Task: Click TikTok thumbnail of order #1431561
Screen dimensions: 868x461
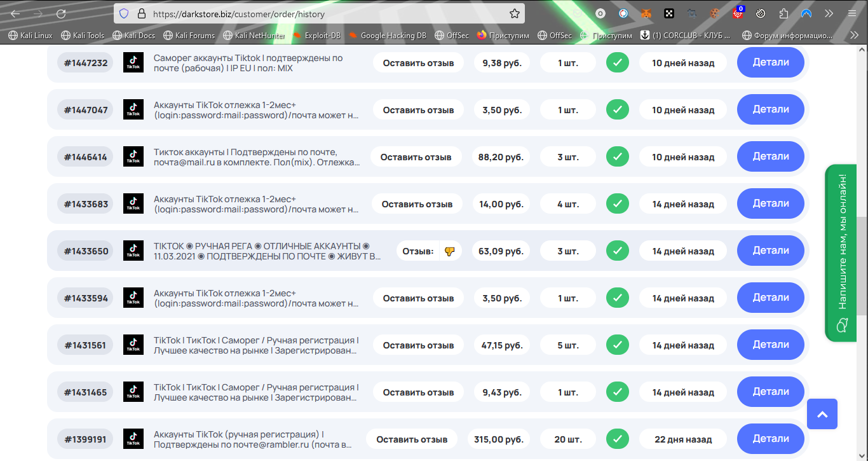Action: pyautogui.click(x=133, y=345)
